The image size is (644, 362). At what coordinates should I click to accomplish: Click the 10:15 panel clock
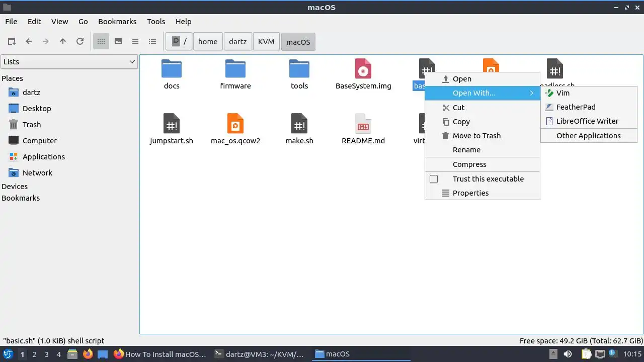click(x=632, y=354)
